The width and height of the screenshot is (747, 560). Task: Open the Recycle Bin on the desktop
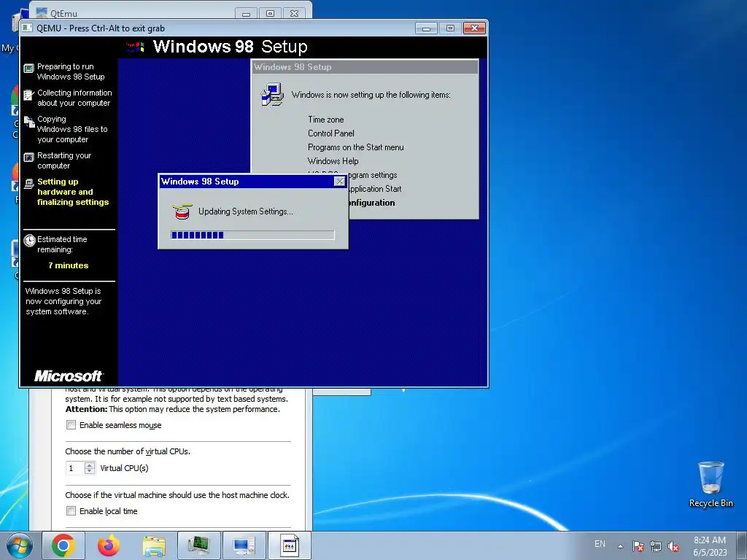(x=711, y=484)
